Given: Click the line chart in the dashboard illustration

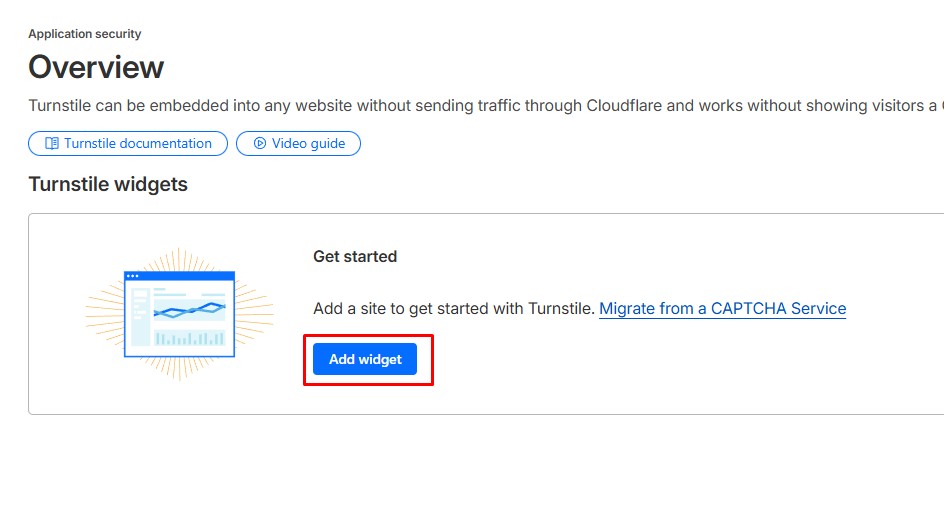Looking at the screenshot, I should pyautogui.click(x=190, y=308).
